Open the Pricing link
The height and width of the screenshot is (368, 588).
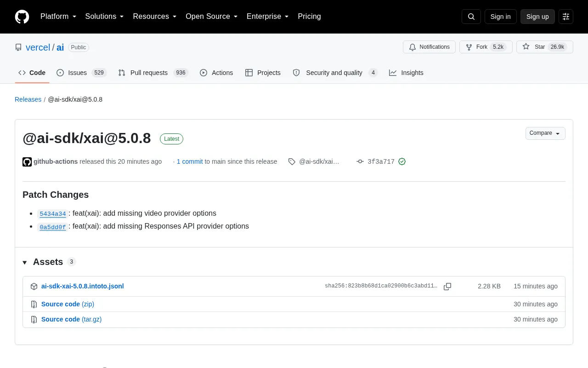coord(309,17)
